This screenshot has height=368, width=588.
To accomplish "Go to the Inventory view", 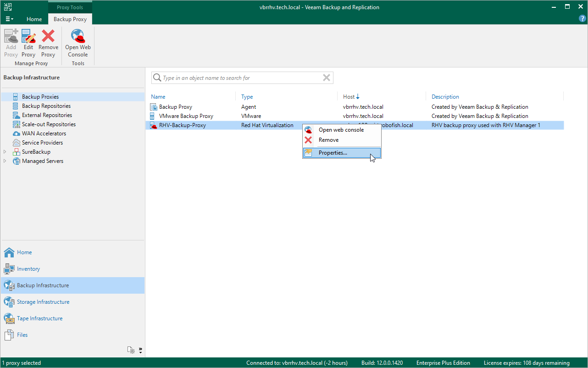I will point(28,269).
